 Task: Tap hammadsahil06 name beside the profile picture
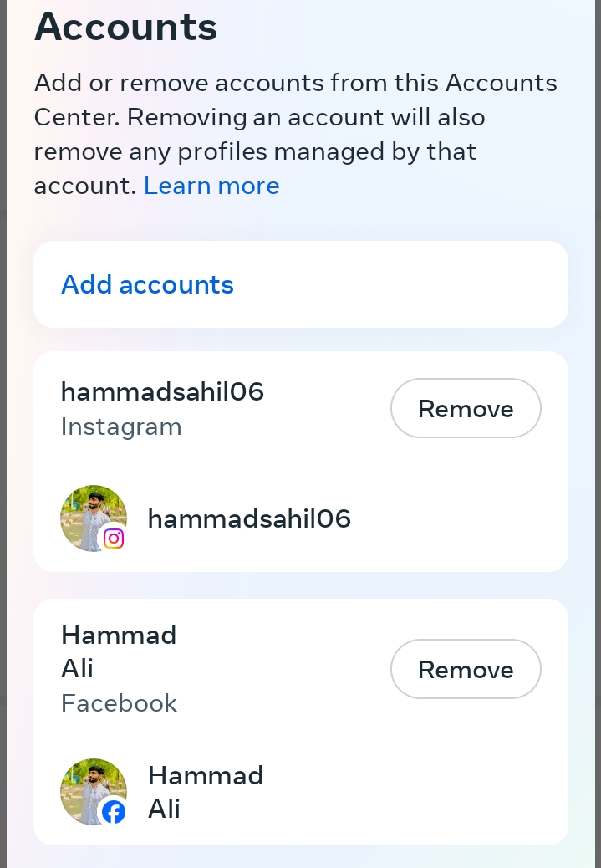coord(249,519)
